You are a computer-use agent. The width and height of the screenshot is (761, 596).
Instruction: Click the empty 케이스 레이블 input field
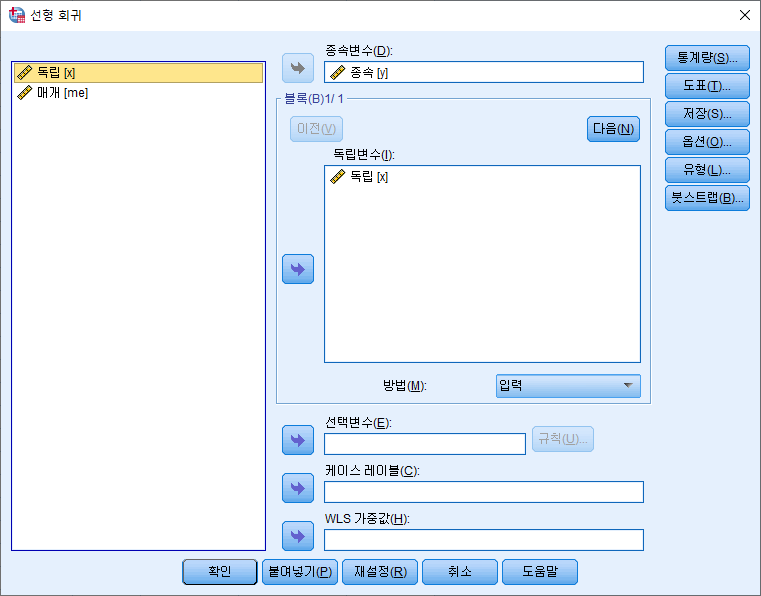pos(484,492)
